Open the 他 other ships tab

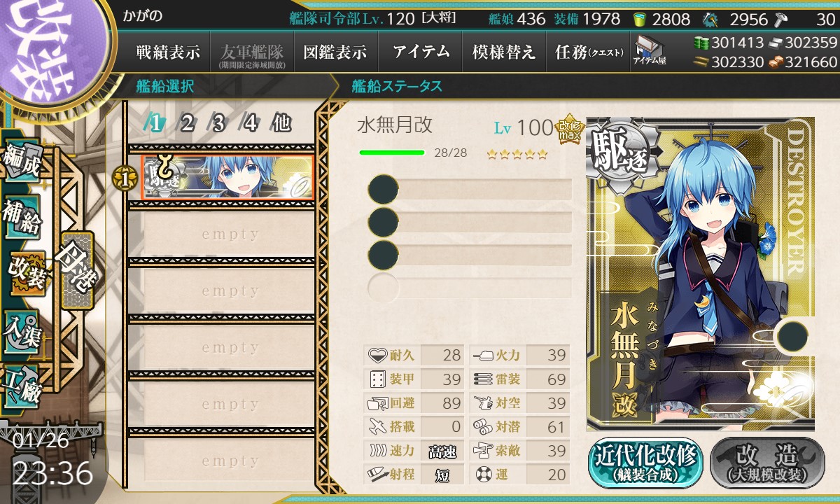[x=281, y=124]
